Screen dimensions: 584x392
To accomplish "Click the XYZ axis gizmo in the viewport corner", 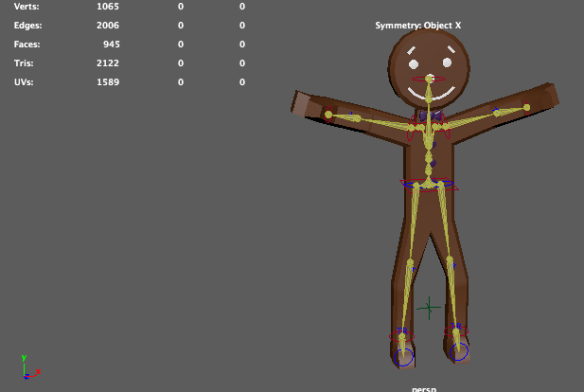I will click(x=28, y=367).
